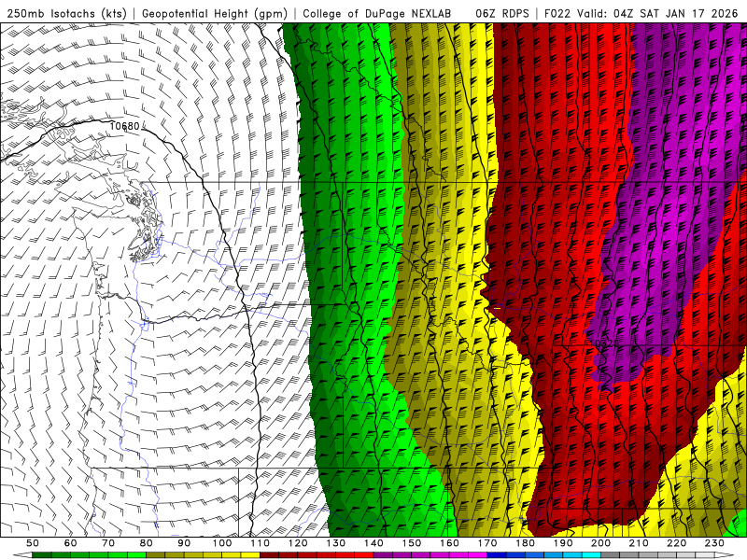
Task: Click the 'F022 Valid: 04Z SAT JAN 17 2026' text
Action: click(641, 13)
